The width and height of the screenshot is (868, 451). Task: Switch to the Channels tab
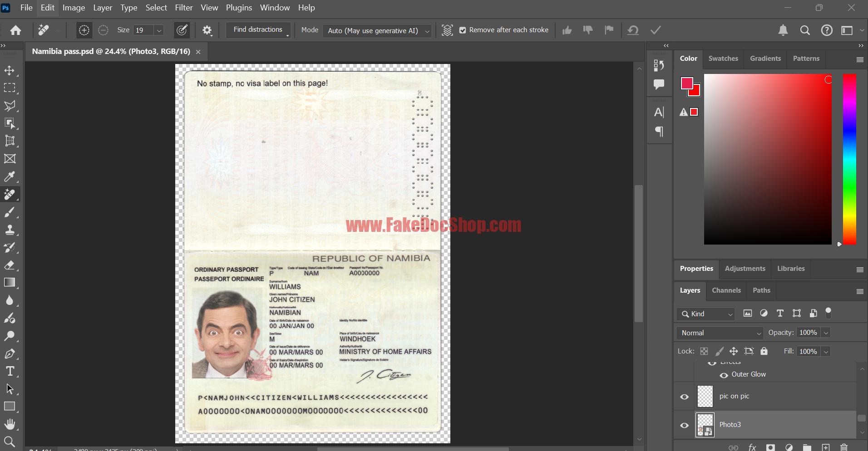[x=726, y=290]
